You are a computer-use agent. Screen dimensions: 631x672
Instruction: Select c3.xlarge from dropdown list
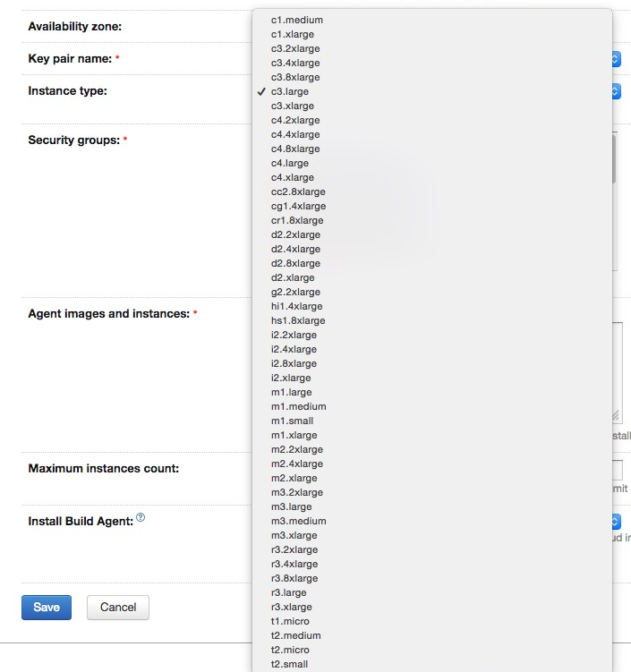click(x=432, y=106)
